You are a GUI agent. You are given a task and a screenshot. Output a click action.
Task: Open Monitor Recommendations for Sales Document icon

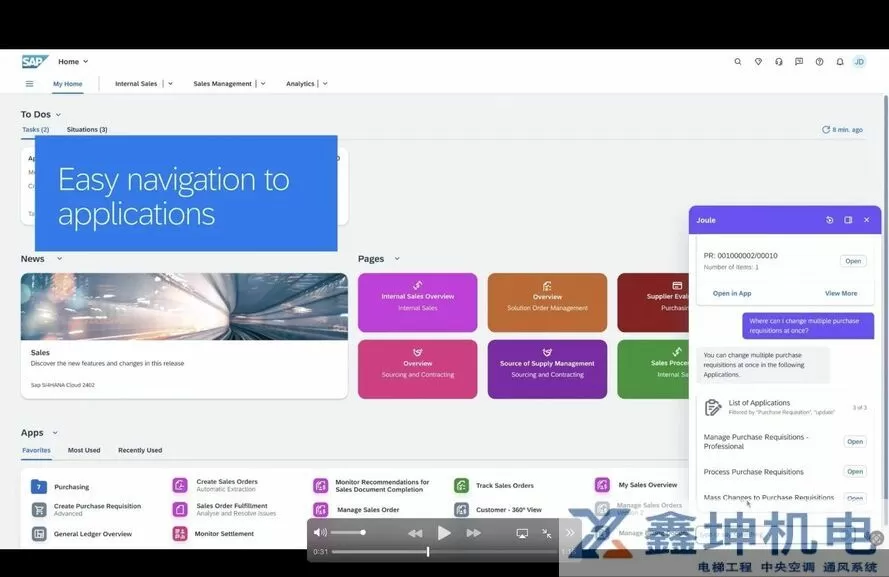pyautogui.click(x=320, y=486)
